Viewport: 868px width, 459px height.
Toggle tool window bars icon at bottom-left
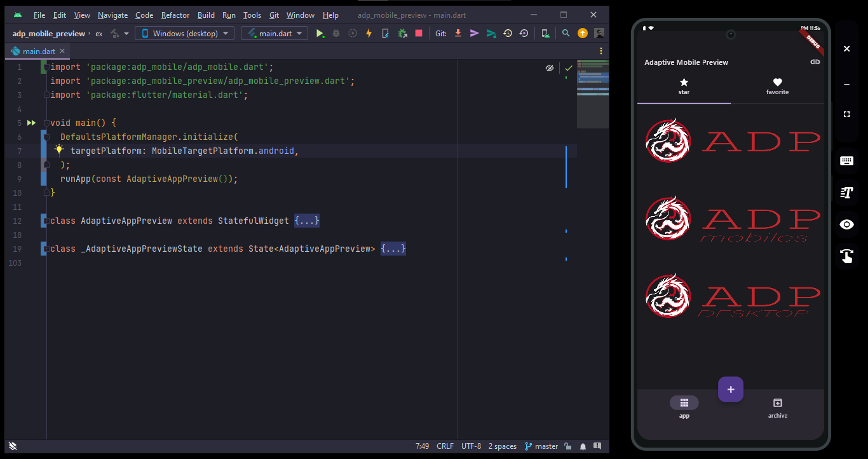click(x=13, y=446)
